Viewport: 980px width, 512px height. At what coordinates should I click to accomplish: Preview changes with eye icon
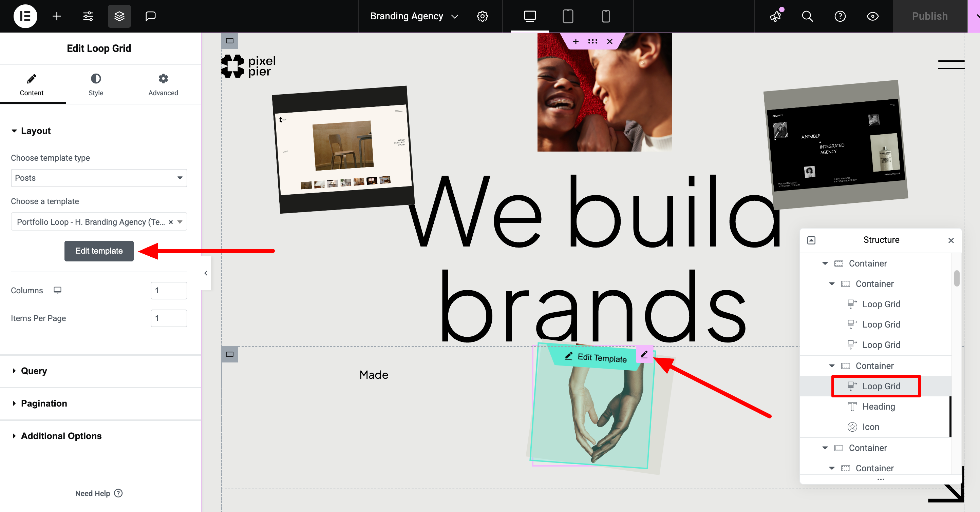(872, 16)
